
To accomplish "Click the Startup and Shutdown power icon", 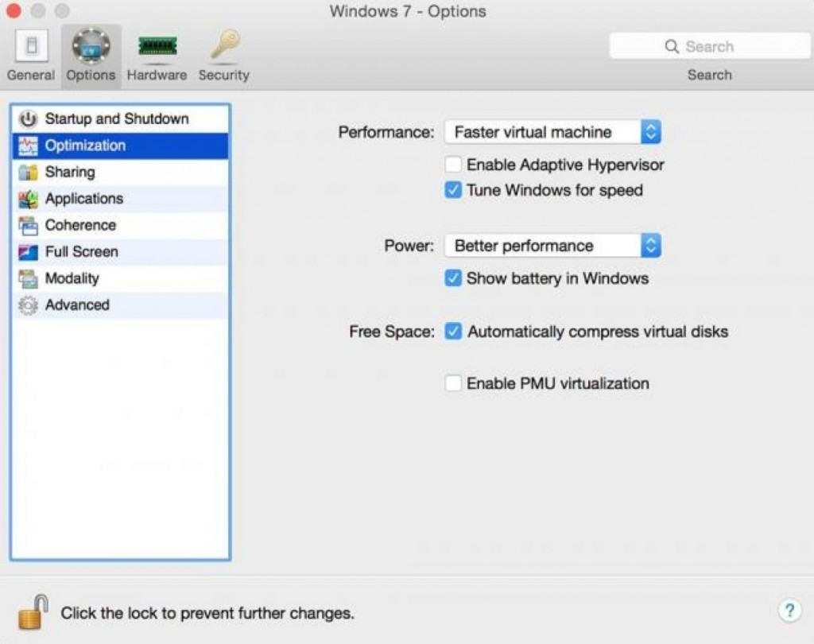I will [x=28, y=119].
